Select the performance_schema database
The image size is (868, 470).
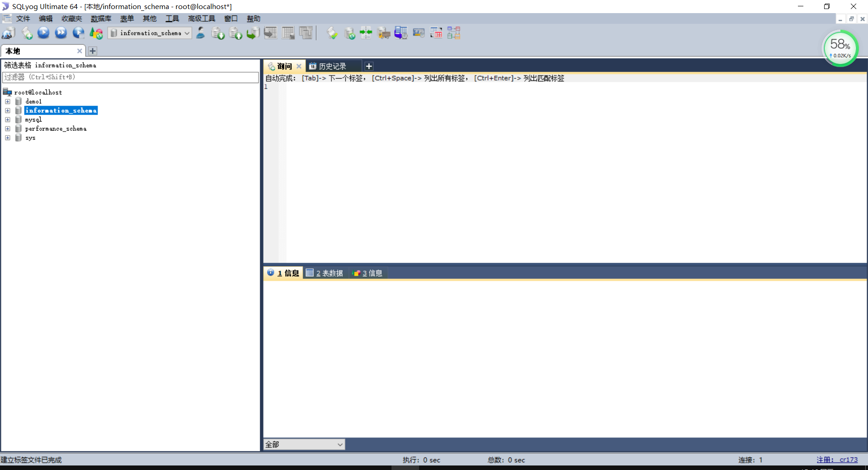[x=56, y=129]
